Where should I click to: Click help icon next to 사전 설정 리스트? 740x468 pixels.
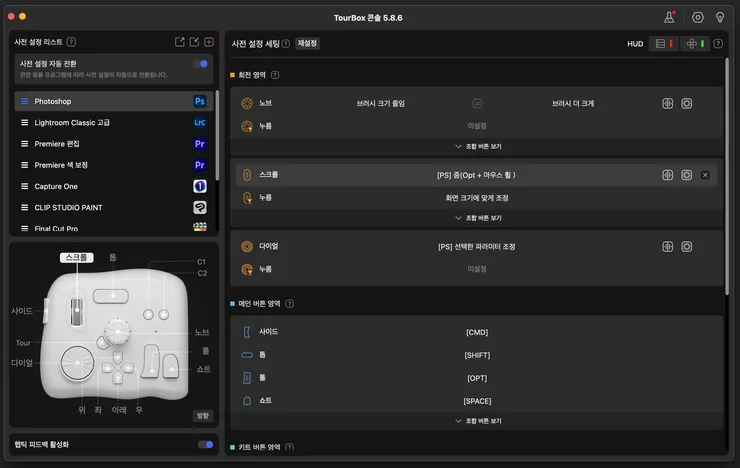[x=71, y=42]
